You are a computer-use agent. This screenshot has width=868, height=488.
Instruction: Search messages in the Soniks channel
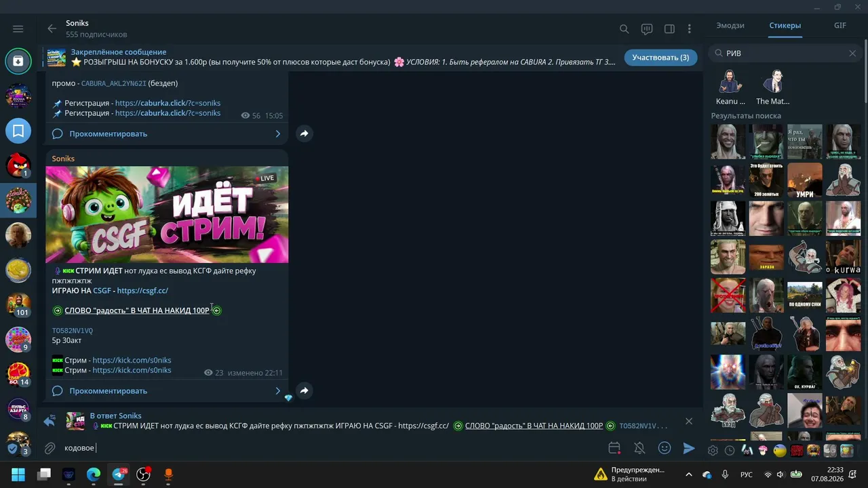pyautogui.click(x=624, y=28)
